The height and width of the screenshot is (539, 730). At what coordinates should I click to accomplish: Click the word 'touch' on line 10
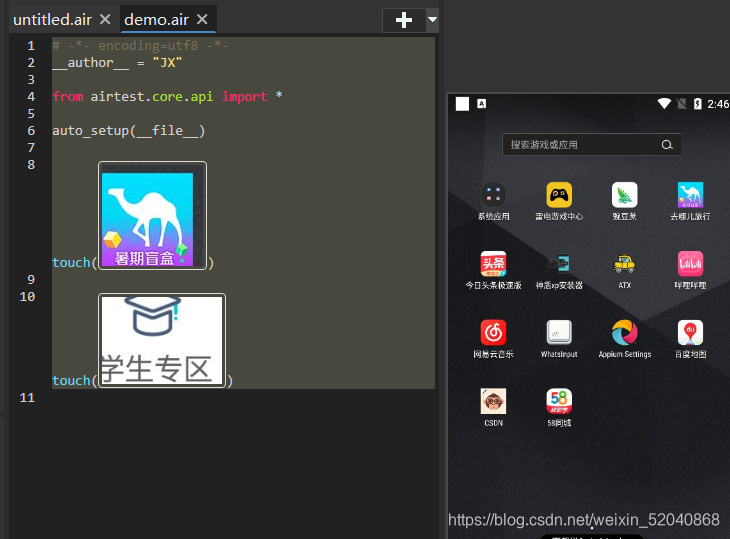(71, 380)
